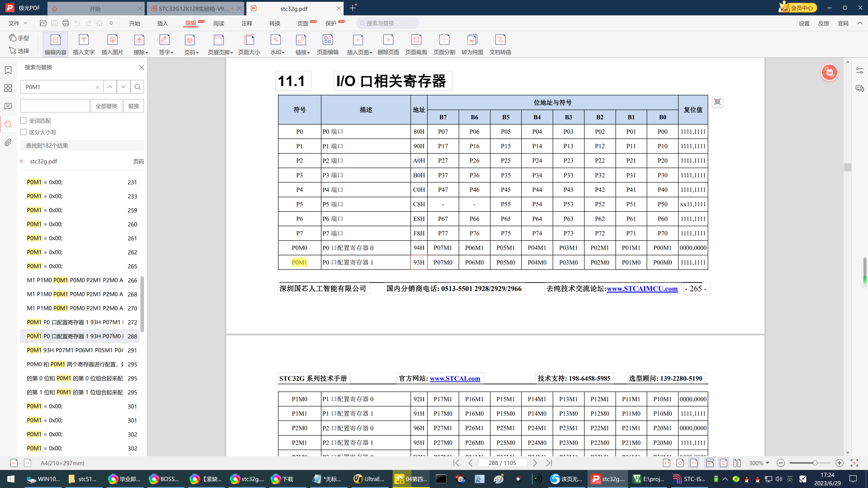
Task: Open the 页面编辑 page edit tool
Action: coord(328,45)
